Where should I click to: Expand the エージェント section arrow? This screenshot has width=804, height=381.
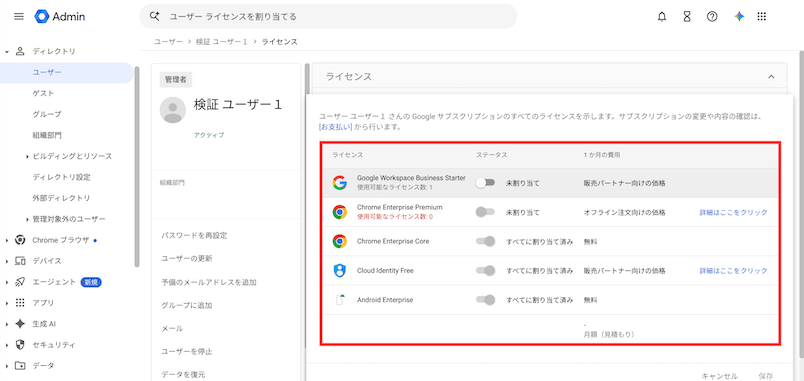click(x=7, y=282)
